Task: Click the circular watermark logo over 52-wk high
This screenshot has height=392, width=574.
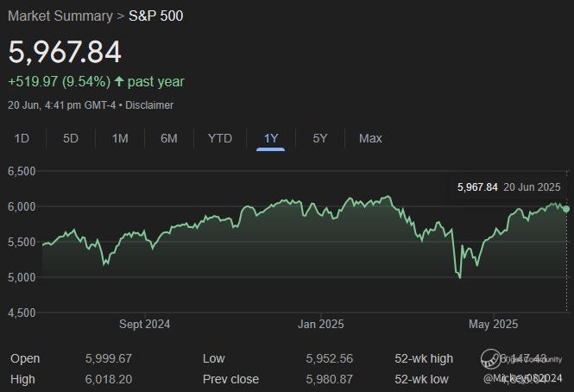Action: [x=492, y=358]
